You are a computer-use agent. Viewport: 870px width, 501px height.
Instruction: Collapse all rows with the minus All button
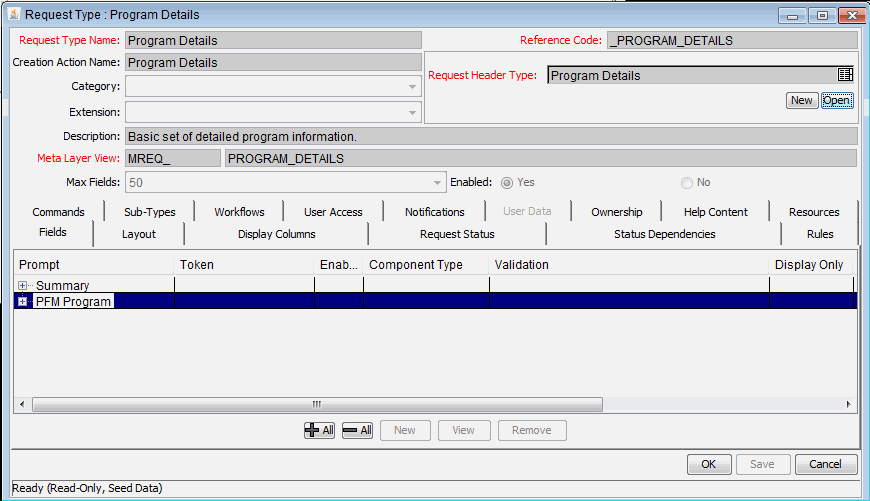[357, 430]
